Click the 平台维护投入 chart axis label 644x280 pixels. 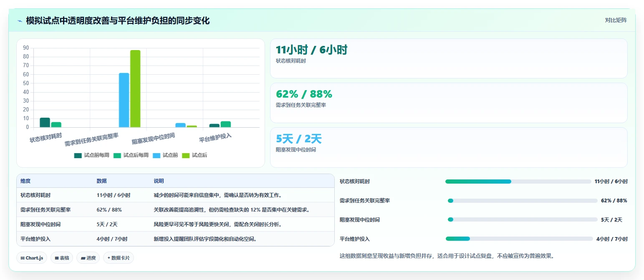[x=215, y=138]
